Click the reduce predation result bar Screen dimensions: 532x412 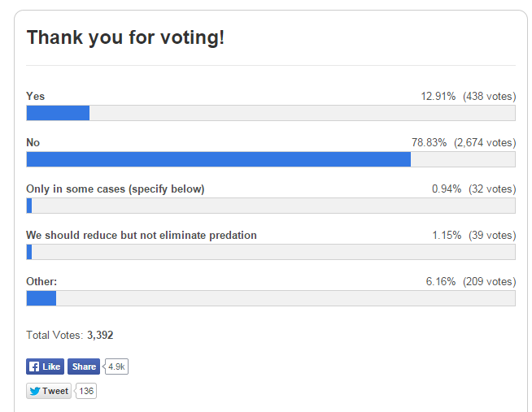(x=270, y=252)
